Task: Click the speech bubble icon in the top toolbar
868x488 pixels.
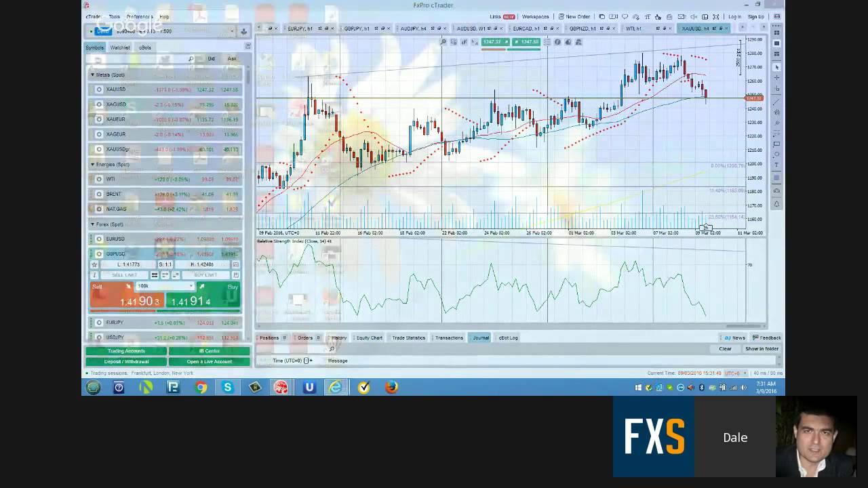Action: tap(625, 17)
